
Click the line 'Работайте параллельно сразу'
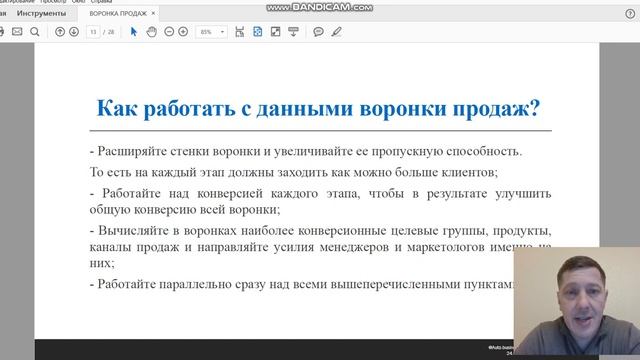click(x=301, y=284)
